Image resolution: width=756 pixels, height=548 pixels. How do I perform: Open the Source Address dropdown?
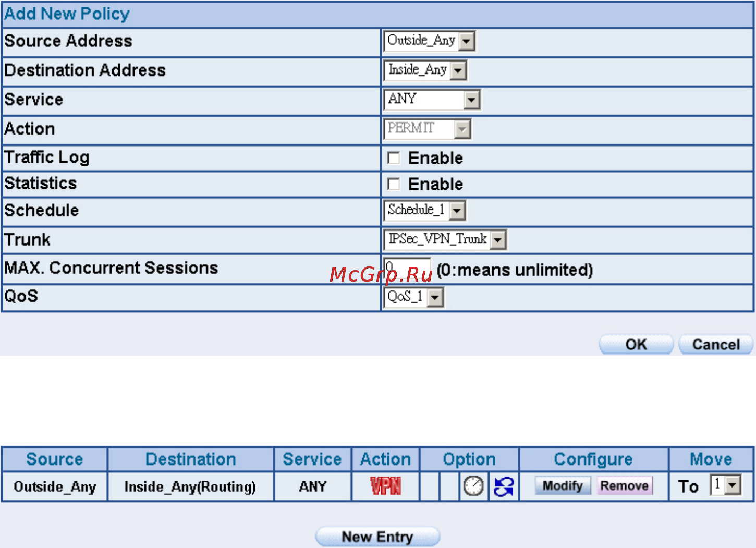[x=430, y=41]
